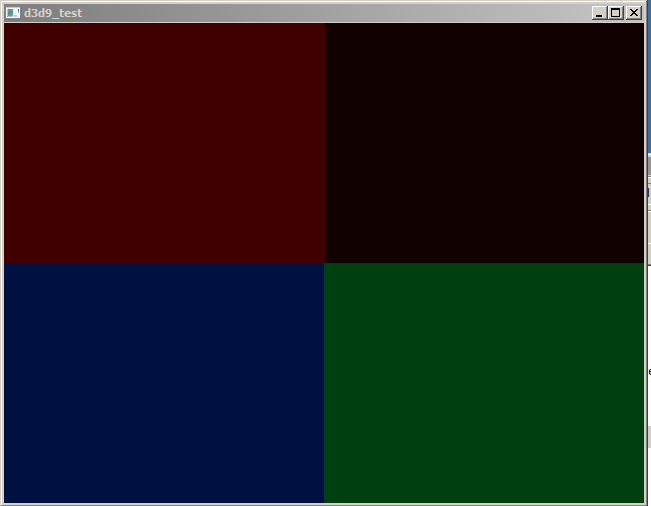
Task: Click the boundary between red and black quadrants
Action: pyautogui.click(x=324, y=143)
